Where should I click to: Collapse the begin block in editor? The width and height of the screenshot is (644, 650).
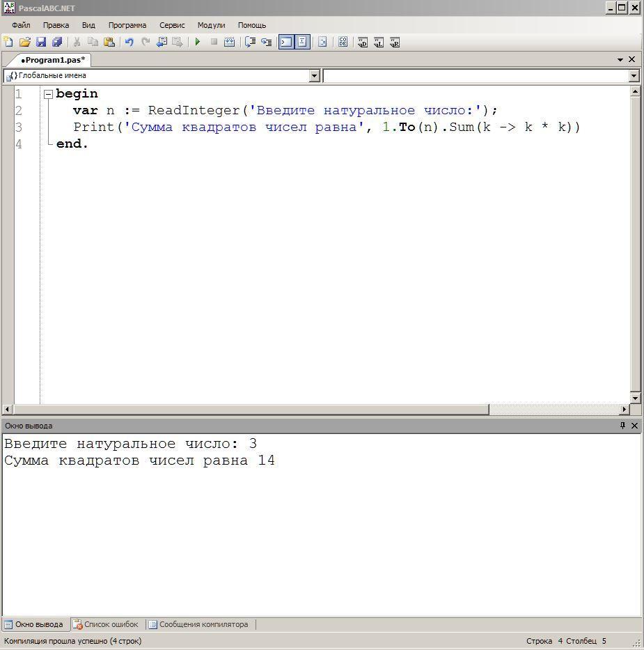[x=48, y=94]
